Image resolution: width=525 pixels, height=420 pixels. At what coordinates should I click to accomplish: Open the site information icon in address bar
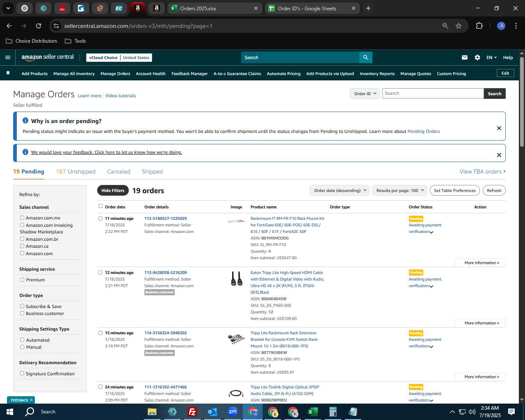[56, 26]
